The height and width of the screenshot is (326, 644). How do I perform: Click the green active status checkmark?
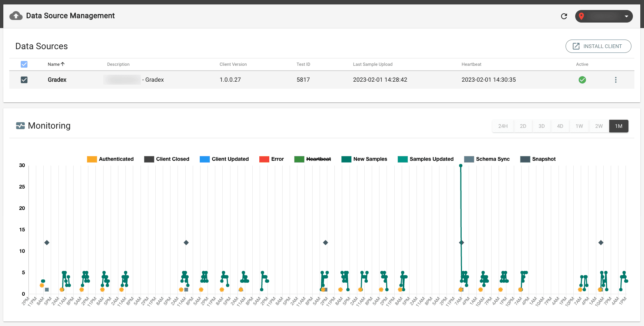click(x=582, y=80)
